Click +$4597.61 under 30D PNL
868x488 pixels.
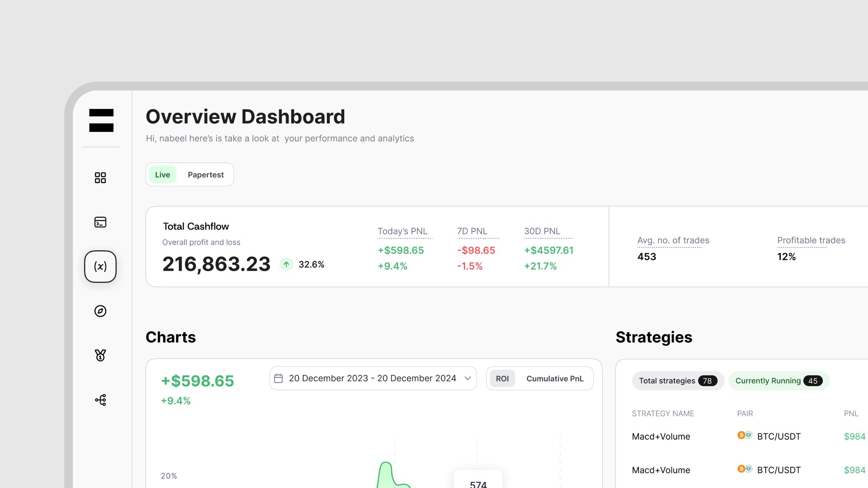point(549,251)
